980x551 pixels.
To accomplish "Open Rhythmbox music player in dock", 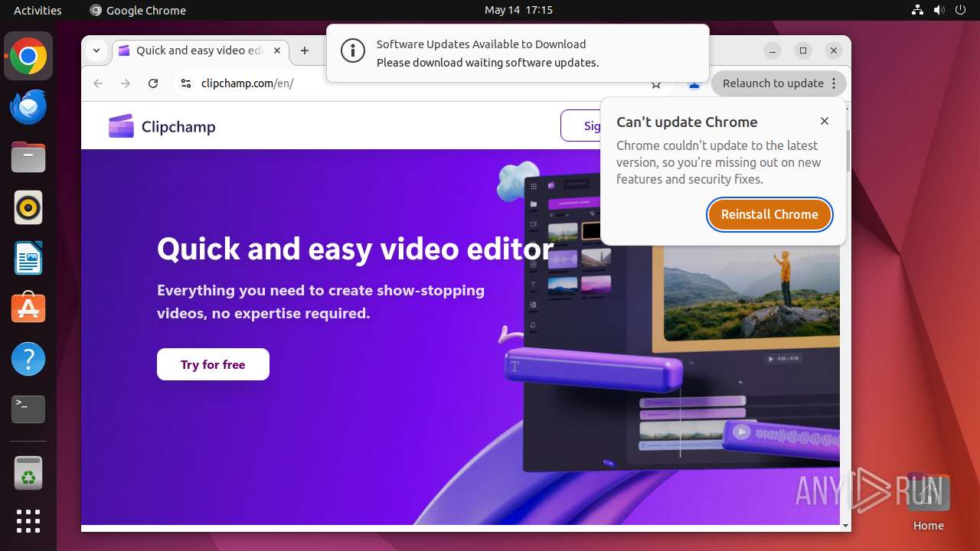I will pyautogui.click(x=28, y=207).
